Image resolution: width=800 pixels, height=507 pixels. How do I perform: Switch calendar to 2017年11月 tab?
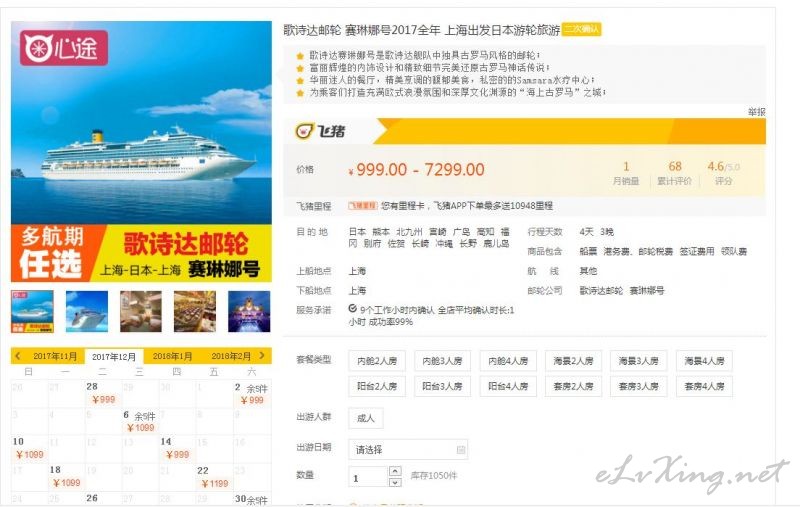[55, 356]
